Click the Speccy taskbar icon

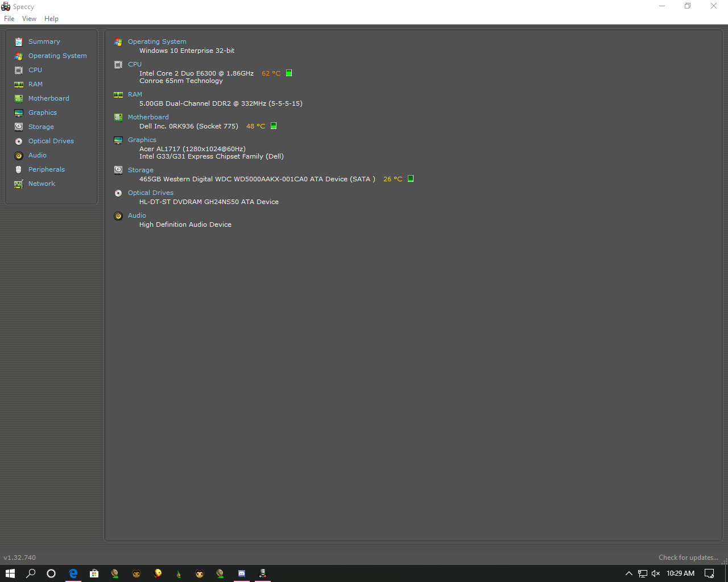[263, 573]
